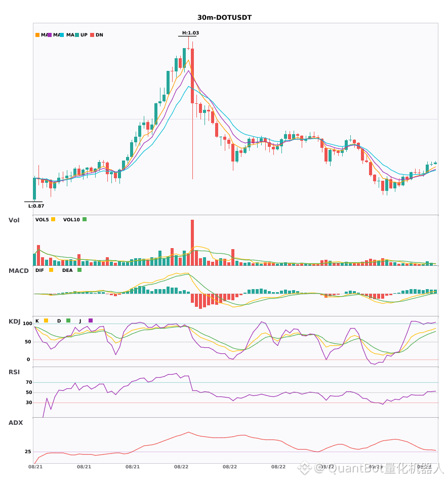Click the RSI axis value 70

coord(29,382)
